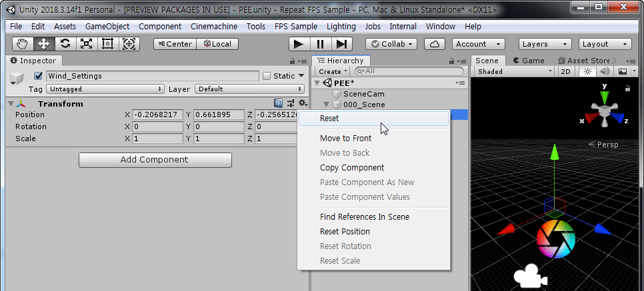Image resolution: width=644 pixels, height=291 pixels.
Task: Open Transform help reference icon
Action: click(x=278, y=103)
